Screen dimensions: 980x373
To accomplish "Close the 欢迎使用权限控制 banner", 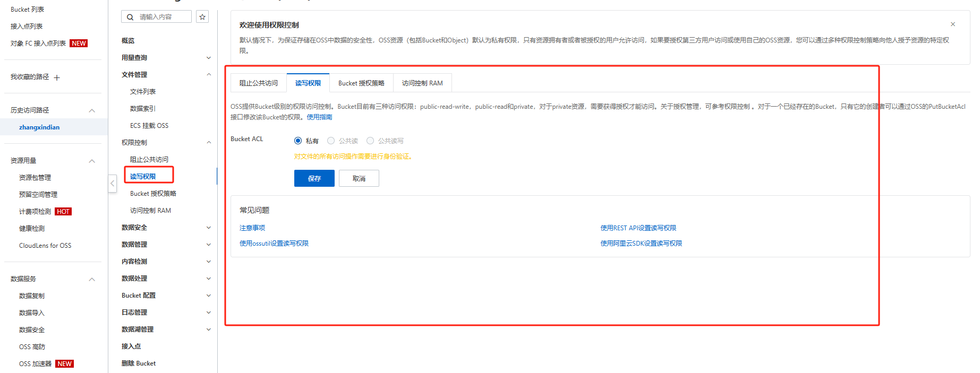I will [x=952, y=24].
